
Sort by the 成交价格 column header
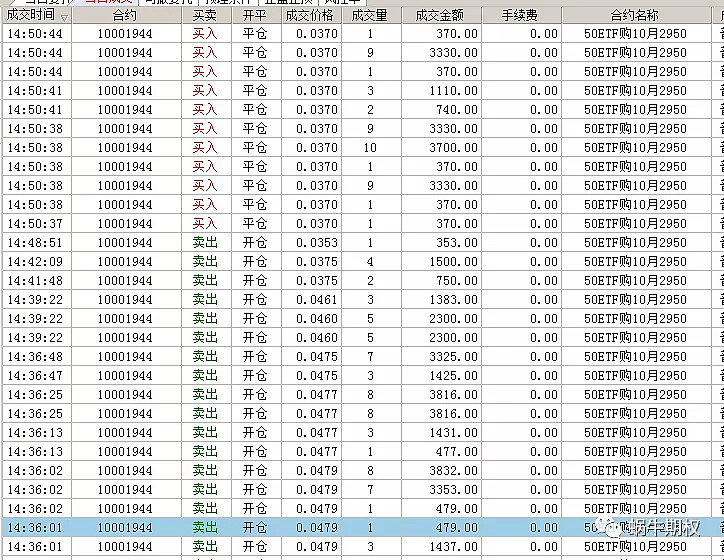coord(310,16)
